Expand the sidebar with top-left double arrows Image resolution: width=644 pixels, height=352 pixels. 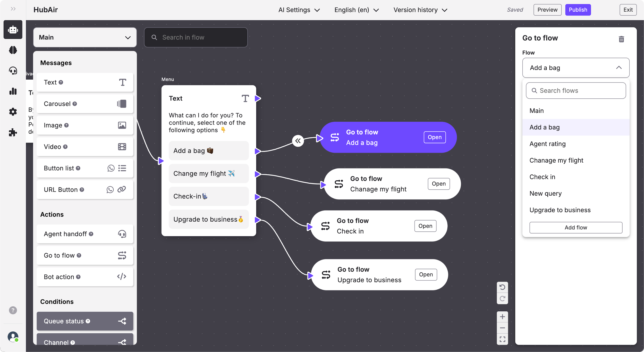tap(13, 9)
